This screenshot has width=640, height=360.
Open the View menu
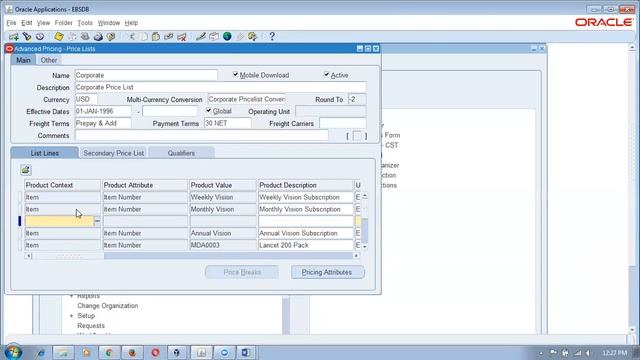point(43,23)
